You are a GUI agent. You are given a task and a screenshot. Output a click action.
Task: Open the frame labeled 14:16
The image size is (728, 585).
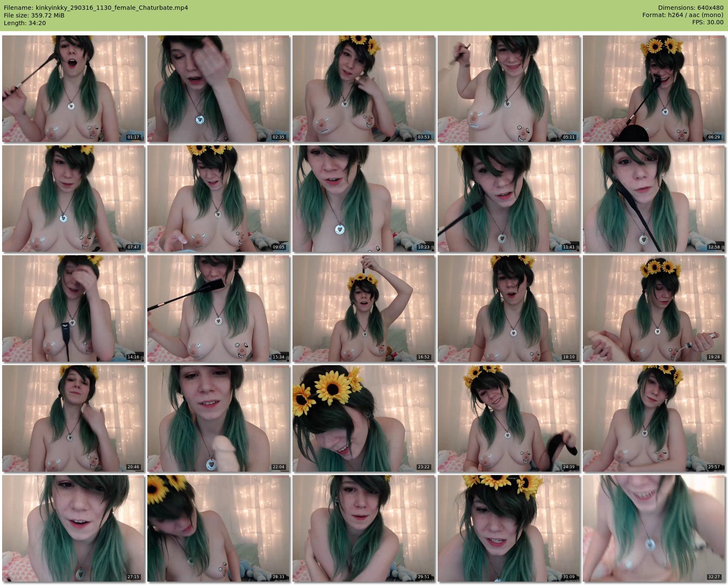pyautogui.click(x=73, y=308)
